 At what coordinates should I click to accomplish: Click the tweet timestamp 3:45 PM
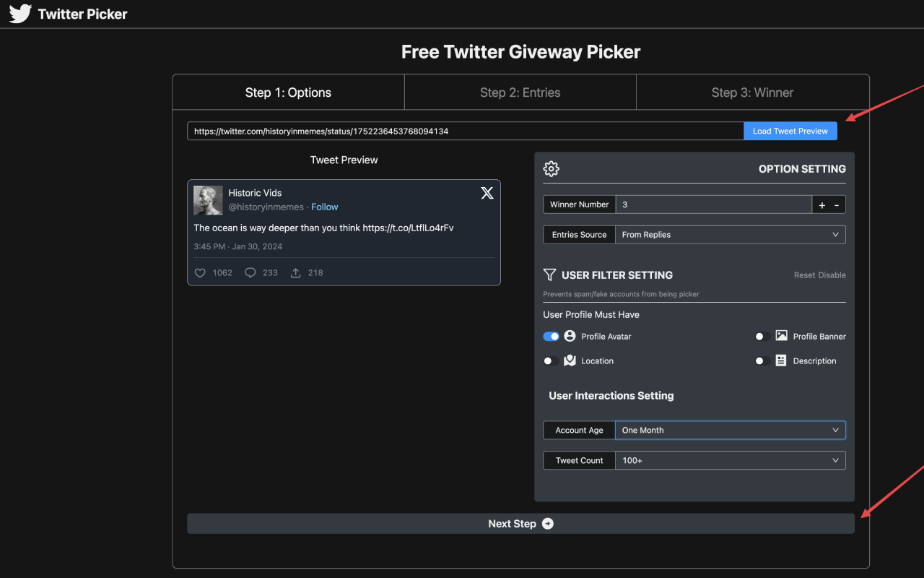237,246
